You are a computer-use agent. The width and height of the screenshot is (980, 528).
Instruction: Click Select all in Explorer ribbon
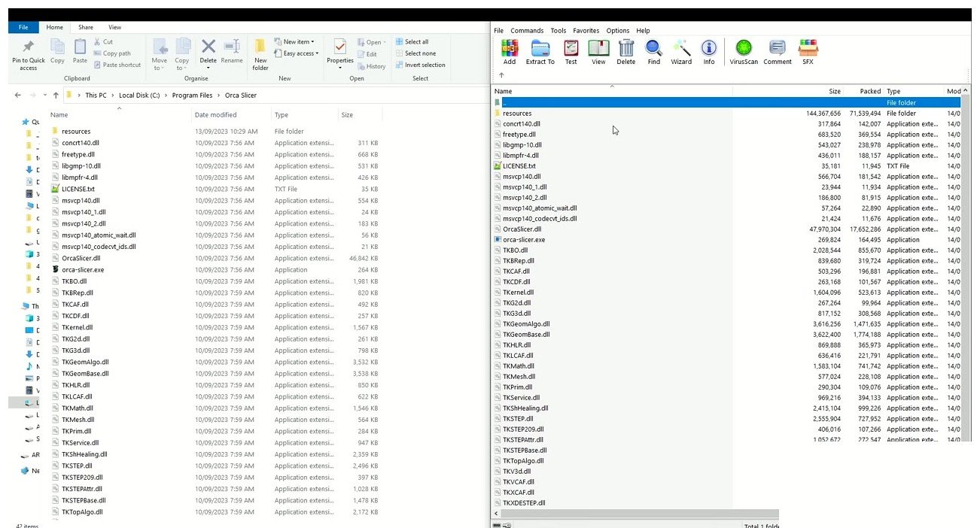pyautogui.click(x=411, y=42)
